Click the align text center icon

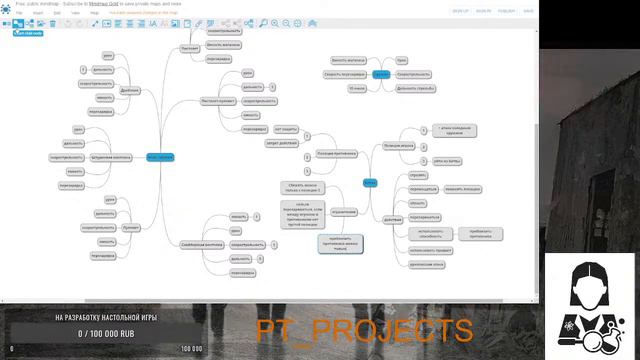(x=129, y=24)
